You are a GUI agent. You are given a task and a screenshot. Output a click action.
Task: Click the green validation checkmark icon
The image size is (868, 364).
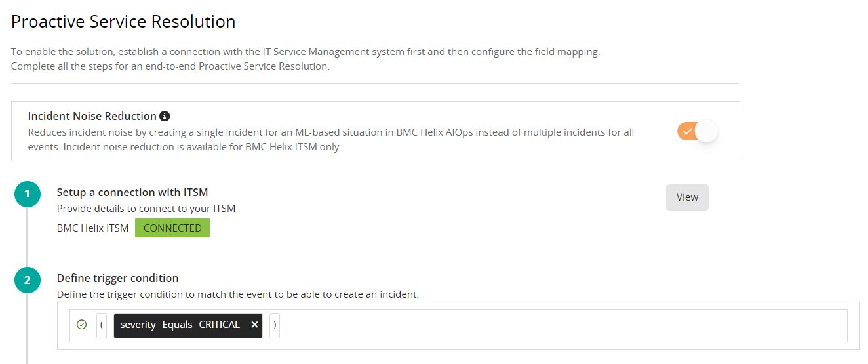[x=82, y=325]
